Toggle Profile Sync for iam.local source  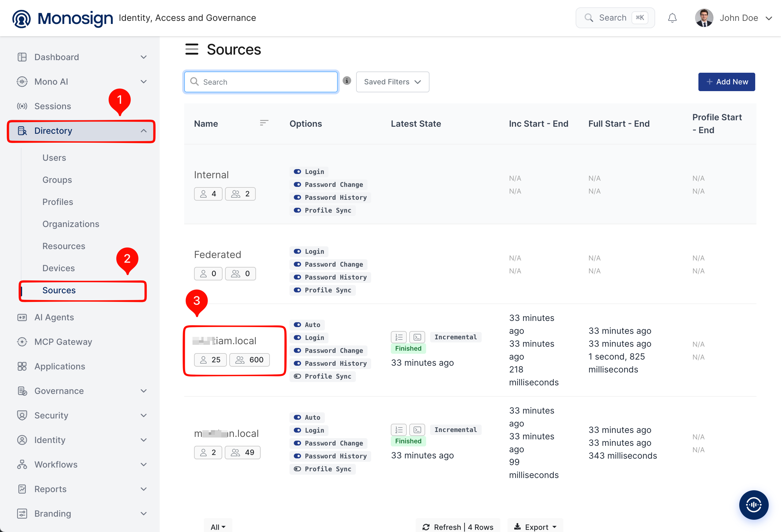(x=297, y=376)
